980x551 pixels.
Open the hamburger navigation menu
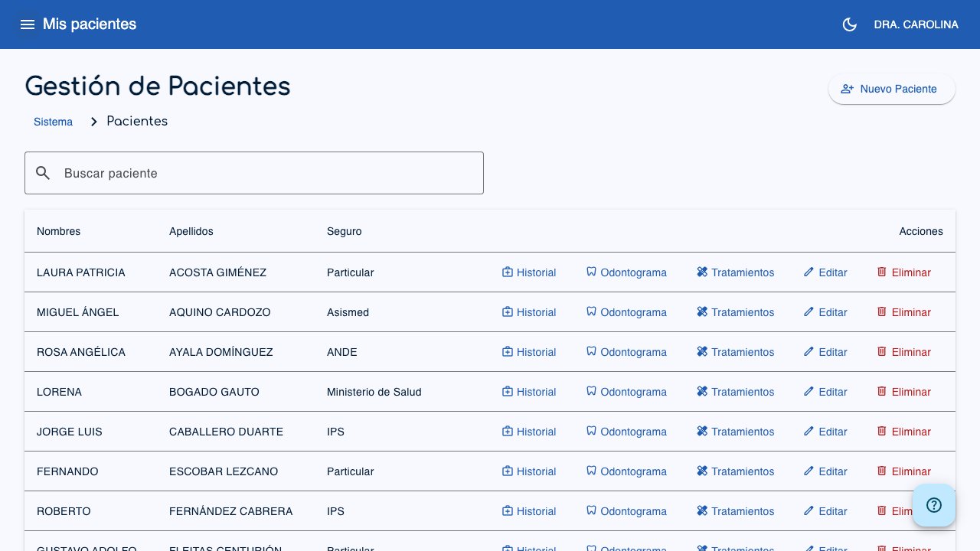tap(28, 24)
